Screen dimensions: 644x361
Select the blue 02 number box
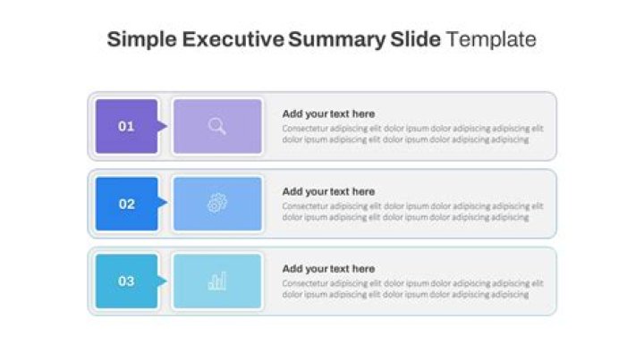coord(126,204)
